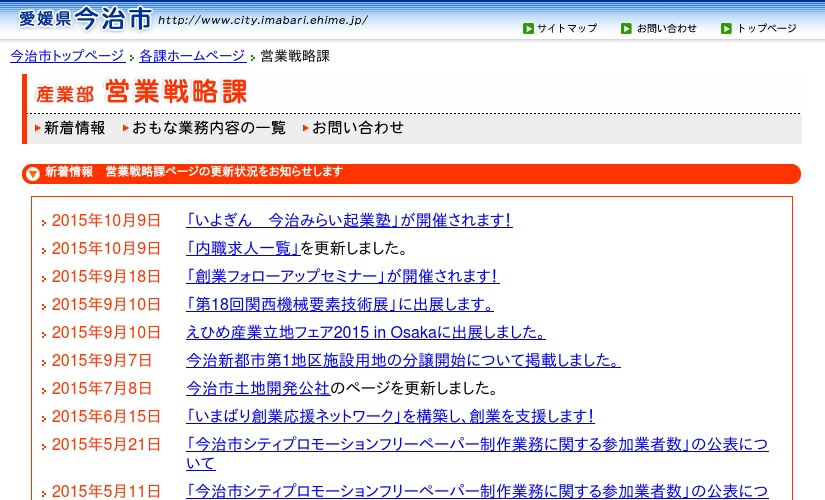Select 新着情報 in the navigation bar
Viewport: 825px width, 500px height.
click(x=74, y=128)
